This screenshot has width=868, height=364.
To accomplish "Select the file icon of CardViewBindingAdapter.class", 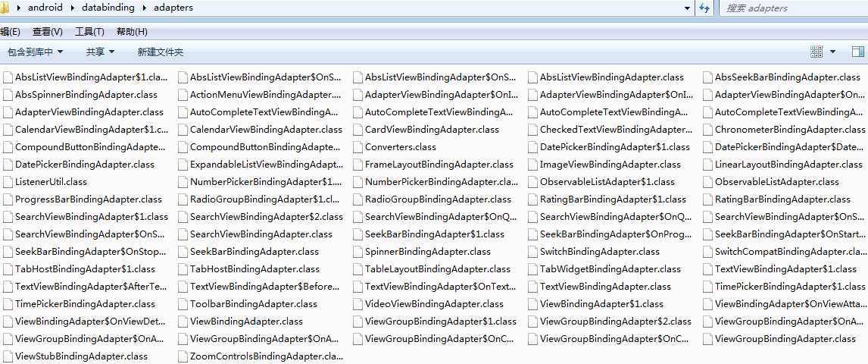I will point(357,130).
